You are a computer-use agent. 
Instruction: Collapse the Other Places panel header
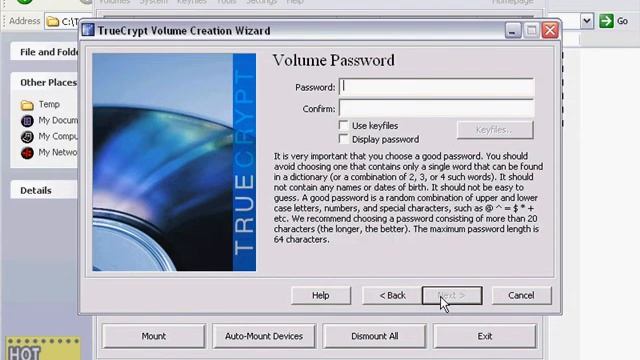click(44, 82)
